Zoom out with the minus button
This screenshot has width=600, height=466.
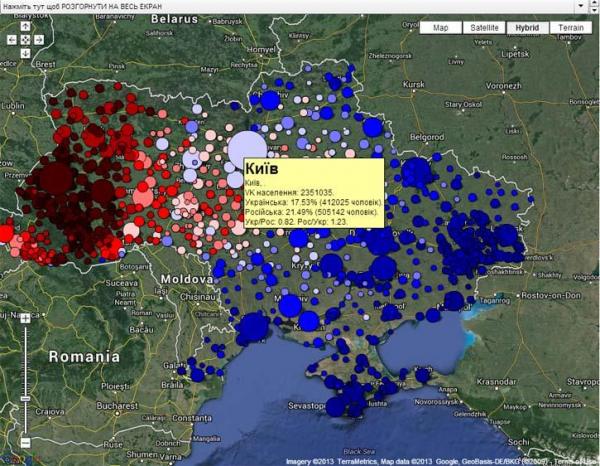[x=25, y=441]
